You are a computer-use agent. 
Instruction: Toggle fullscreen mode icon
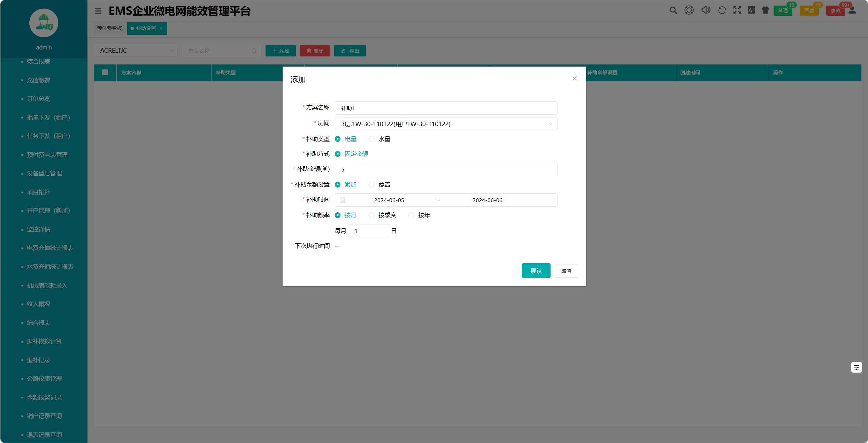[737, 10]
